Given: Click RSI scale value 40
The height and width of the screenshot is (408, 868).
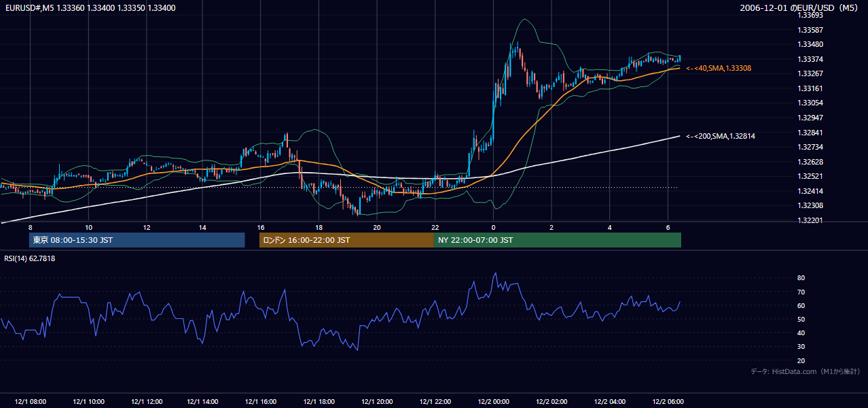Looking at the screenshot, I should [x=801, y=333].
